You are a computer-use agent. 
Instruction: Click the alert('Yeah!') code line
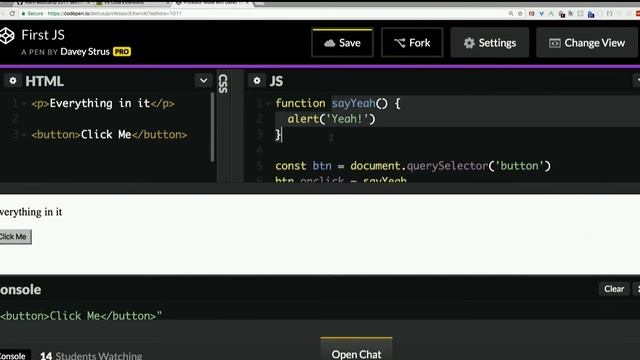331,119
